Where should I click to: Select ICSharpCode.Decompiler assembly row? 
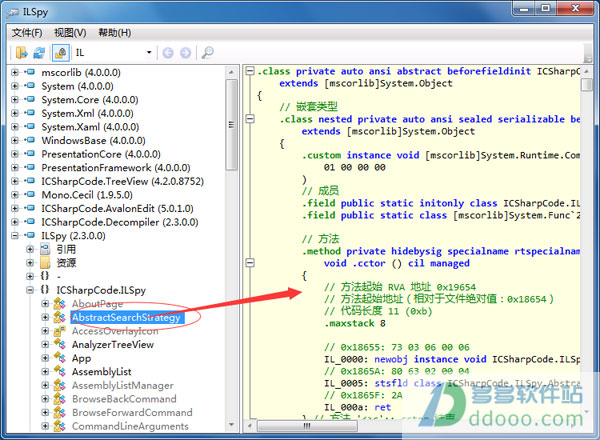tap(120, 222)
